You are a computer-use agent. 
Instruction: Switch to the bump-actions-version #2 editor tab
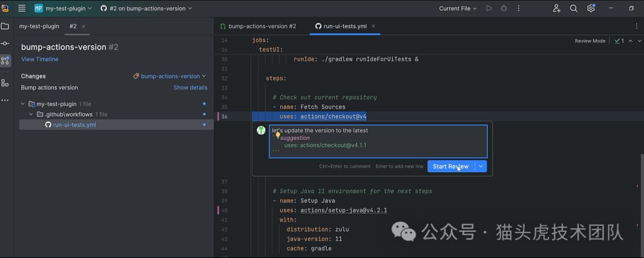[x=258, y=26]
